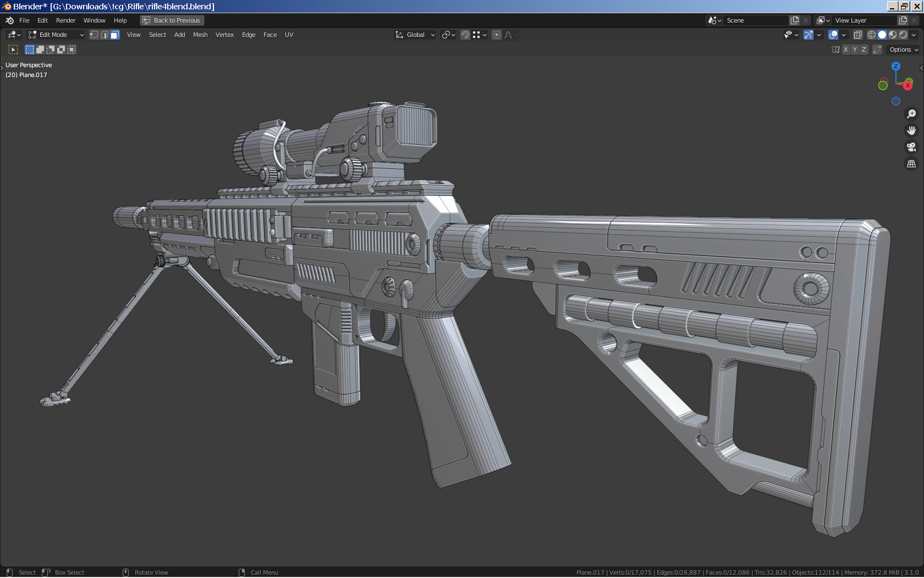Click the zoom magnifier in viewport gizmos
This screenshot has height=578, width=924.
(x=911, y=114)
